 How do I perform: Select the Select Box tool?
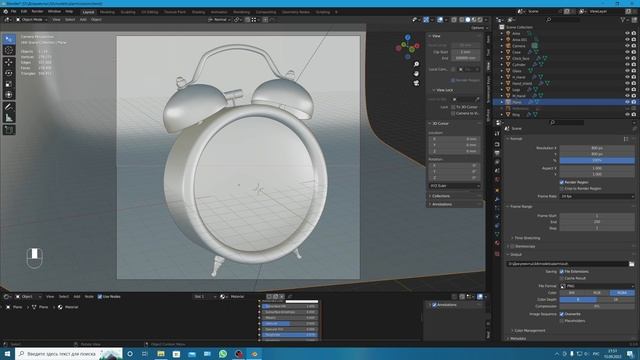tap(9, 39)
